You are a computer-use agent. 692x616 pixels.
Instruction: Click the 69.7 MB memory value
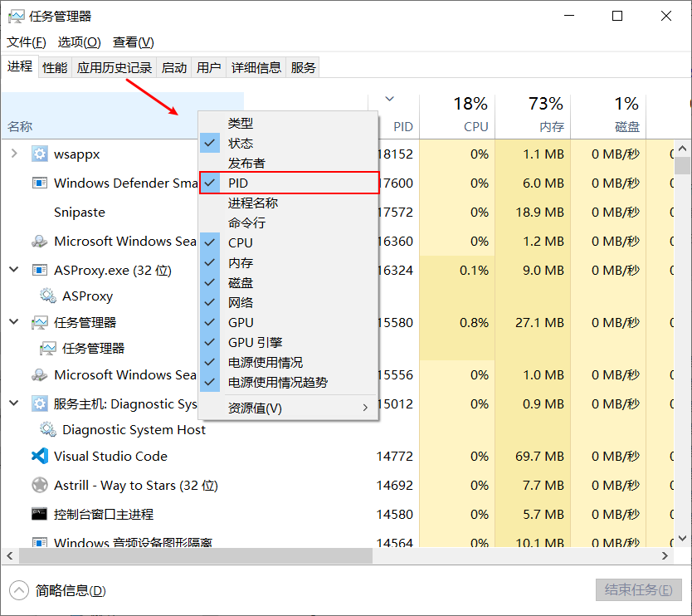(539, 456)
